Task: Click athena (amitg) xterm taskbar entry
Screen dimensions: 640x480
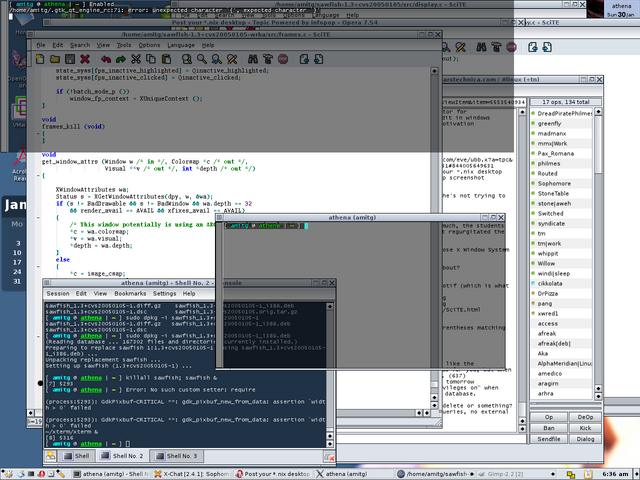Action: click(x=354, y=474)
